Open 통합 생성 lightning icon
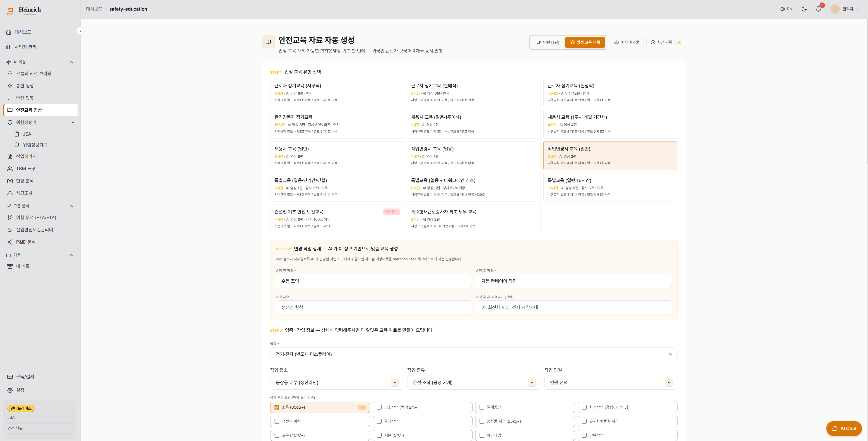Viewport: 868px width, 441px height. point(10,86)
